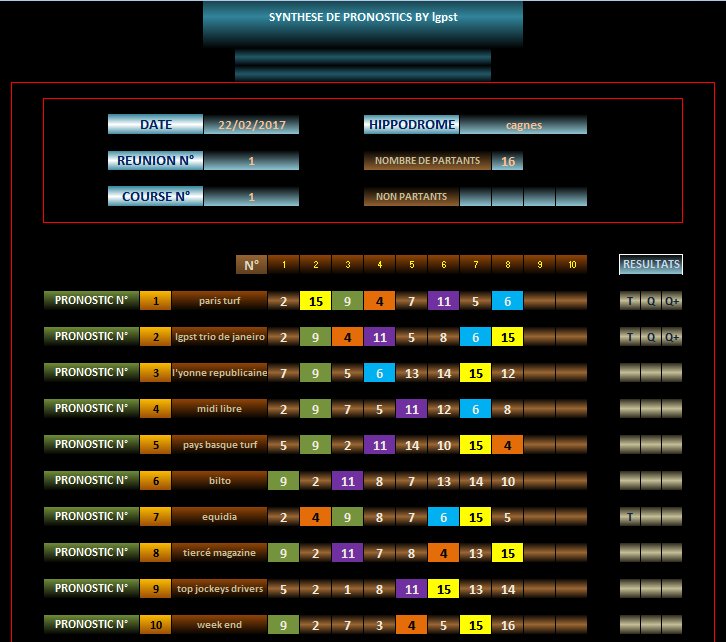The image size is (726, 642).
Task: Click the RESULTATS header button
Action: [651, 265]
